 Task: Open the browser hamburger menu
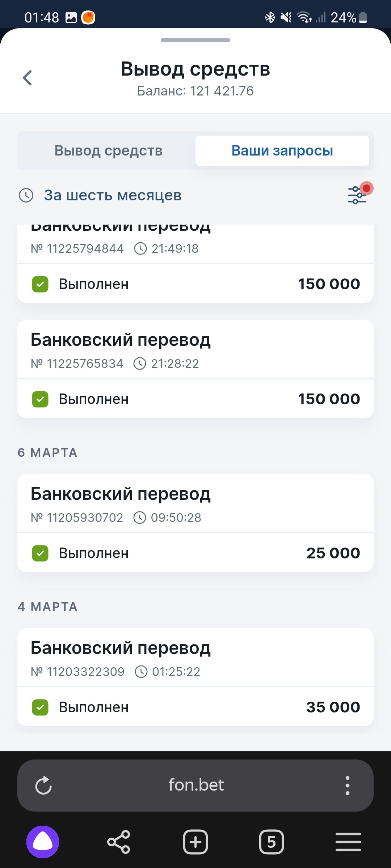[348, 842]
